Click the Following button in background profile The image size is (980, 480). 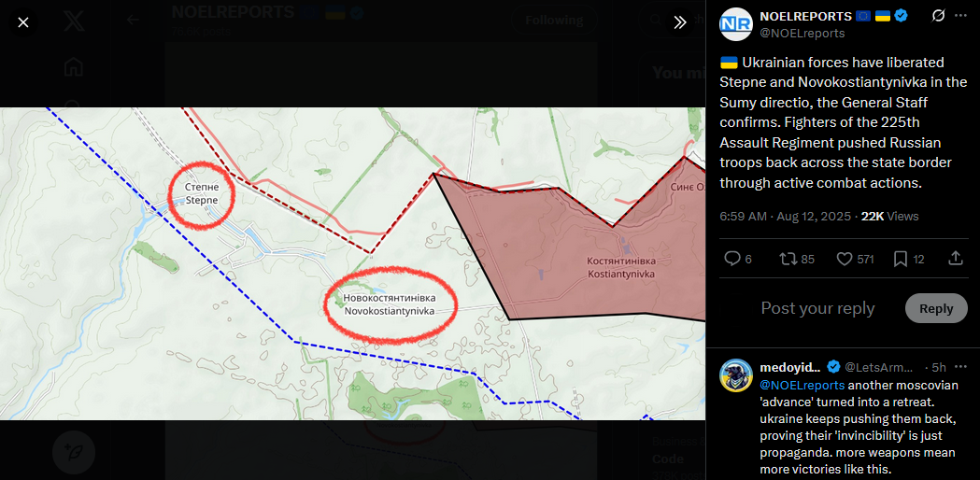click(x=554, y=20)
